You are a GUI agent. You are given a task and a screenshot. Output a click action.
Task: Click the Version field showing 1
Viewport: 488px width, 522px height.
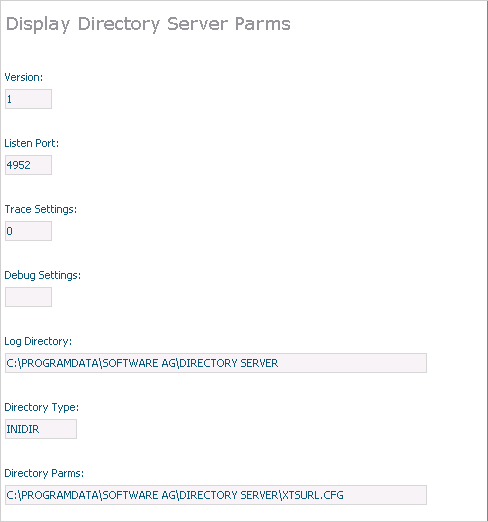(x=28, y=99)
